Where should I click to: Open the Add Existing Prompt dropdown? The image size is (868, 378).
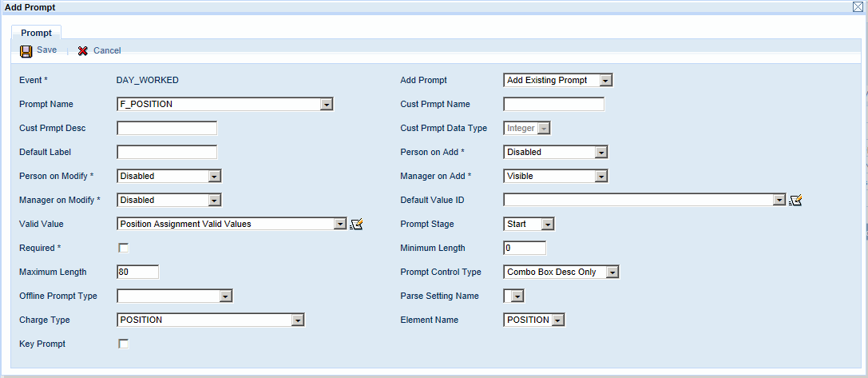pyautogui.click(x=605, y=81)
